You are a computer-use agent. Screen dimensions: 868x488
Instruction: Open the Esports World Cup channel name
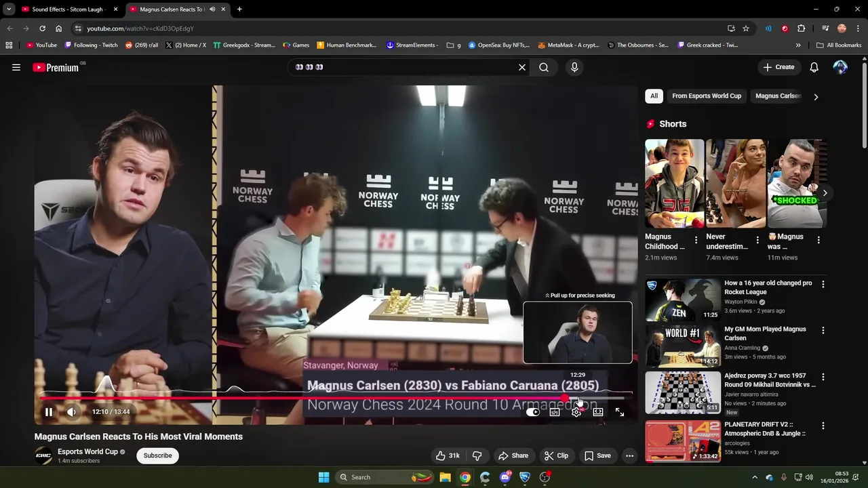pos(87,451)
